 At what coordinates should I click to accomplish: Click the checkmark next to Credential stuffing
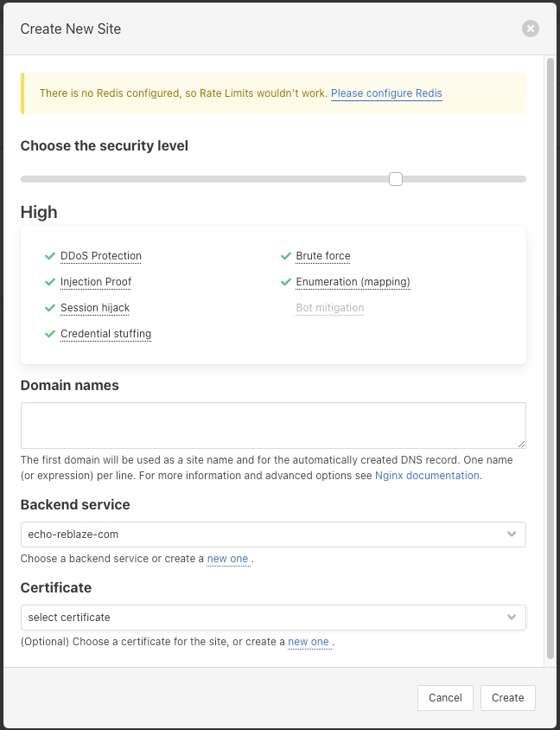click(49, 334)
